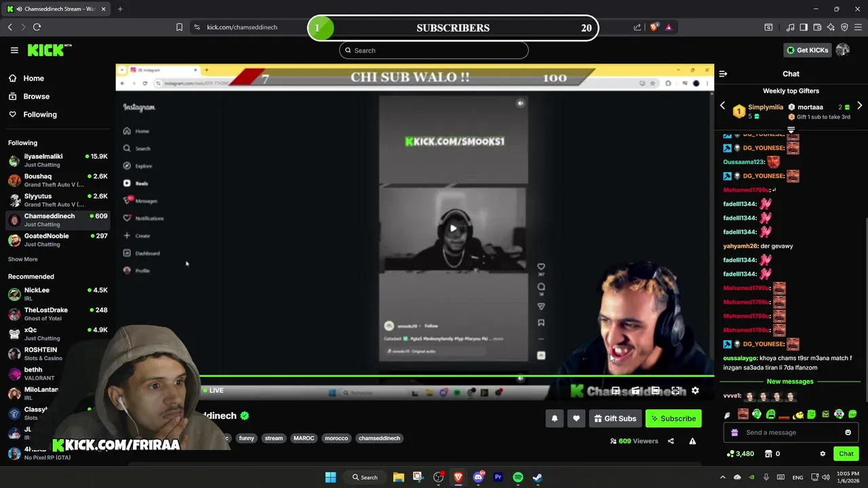This screenshot has width=868, height=488.
Task: Click the channel points 3,480 balance
Action: 741,454
